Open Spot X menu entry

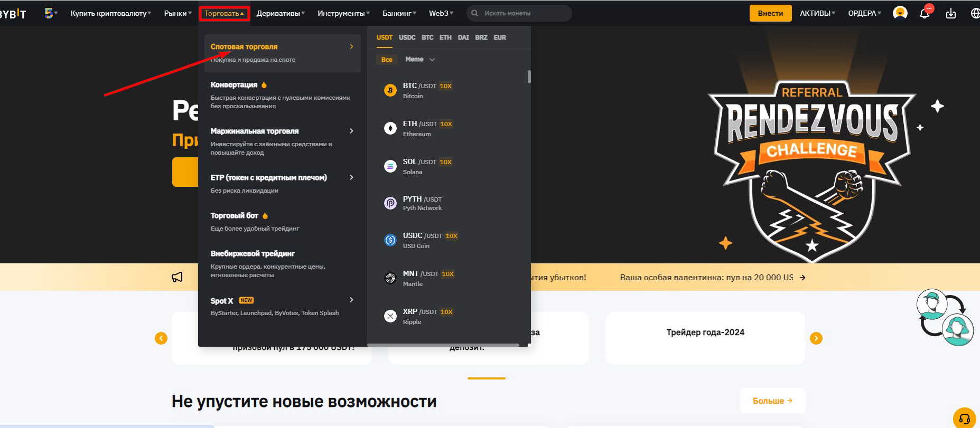[x=283, y=306]
